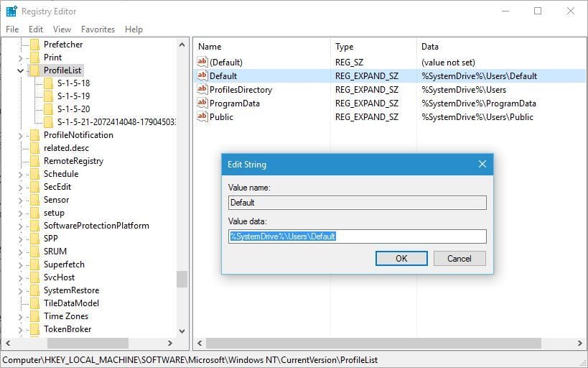Click the Schedule folder icon
Image resolution: width=588 pixels, height=368 pixels.
pyautogui.click(x=34, y=174)
